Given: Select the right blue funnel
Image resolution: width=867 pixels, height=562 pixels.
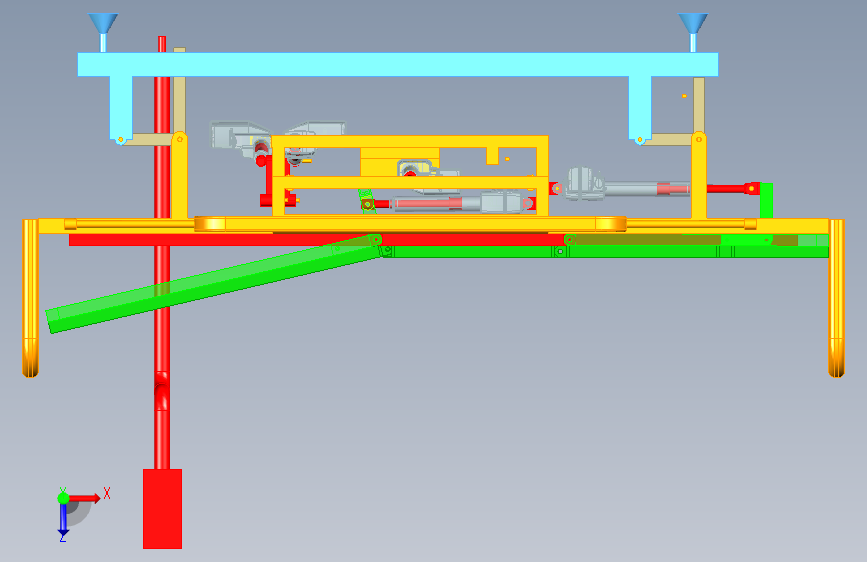Looking at the screenshot, I should [x=693, y=24].
